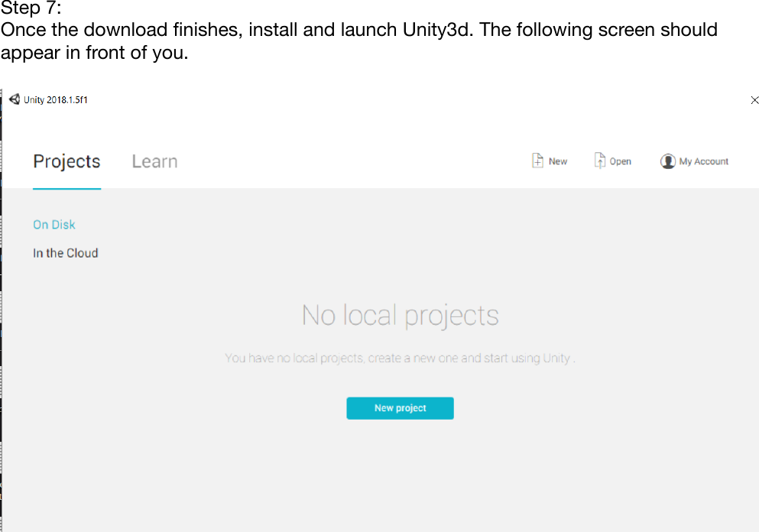Image resolution: width=759 pixels, height=532 pixels.
Task: Click the 'You have no local projects' message
Action: pyautogui.click(x=400, y=358)
